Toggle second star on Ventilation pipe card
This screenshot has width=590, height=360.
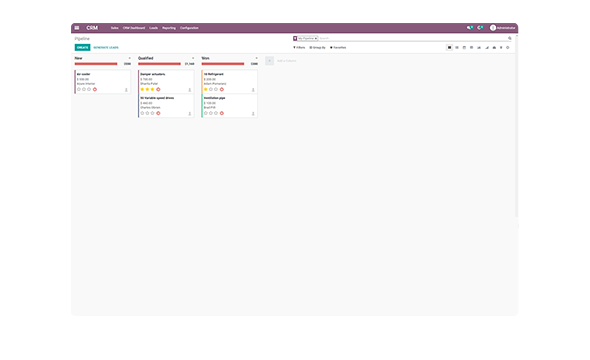click(211, 113)
